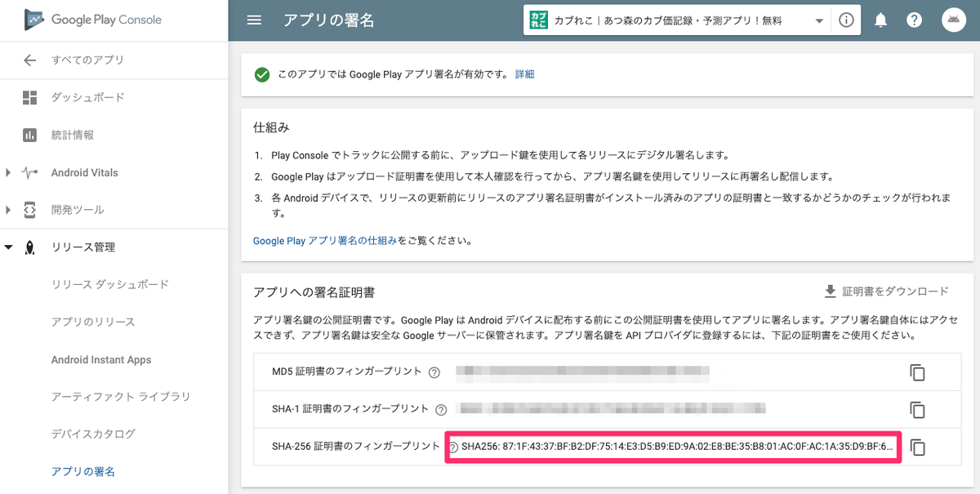Go back to すべてのアプリ arrow
The height and width of the screenshot is (494, 980).
tap(30, 60)
